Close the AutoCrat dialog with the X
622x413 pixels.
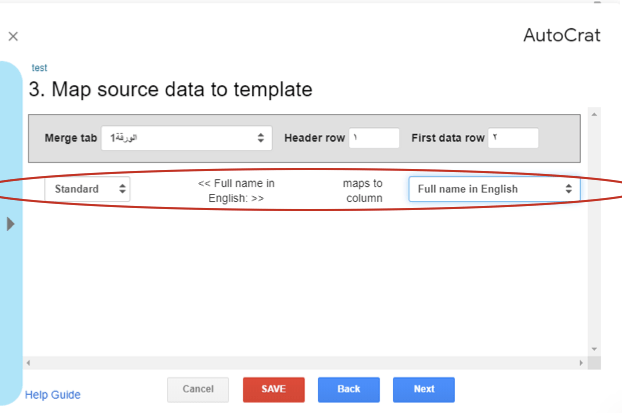click(13, 36)
